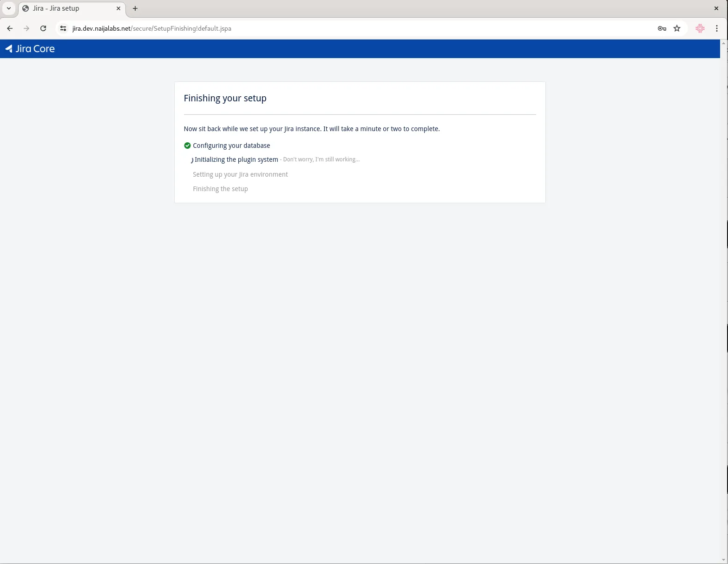Click the green database checkmark icon
The width and height of the screenshot is (728, 564).
[187, 146]
